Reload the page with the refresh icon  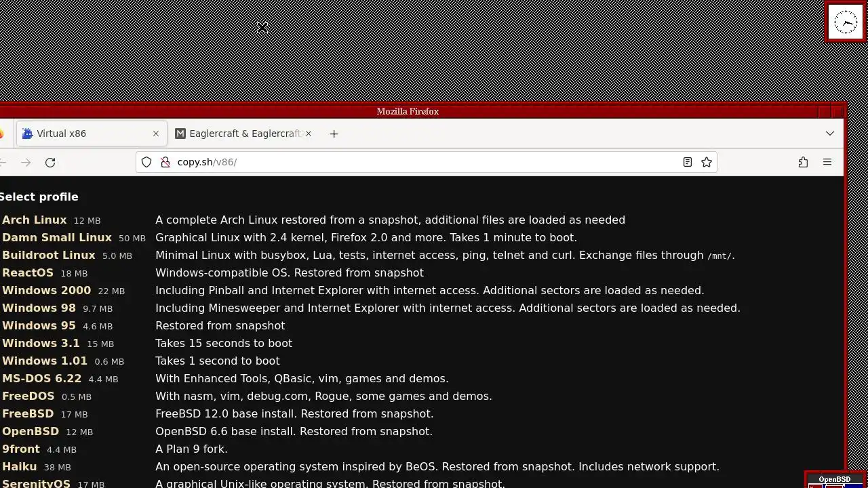coord(50,163)
